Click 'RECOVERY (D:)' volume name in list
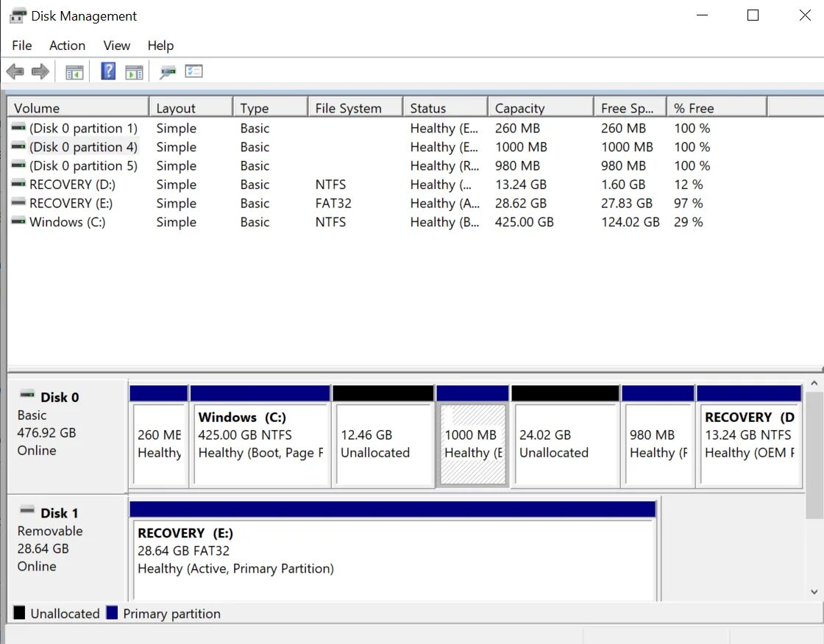 [x=73, y=185]
